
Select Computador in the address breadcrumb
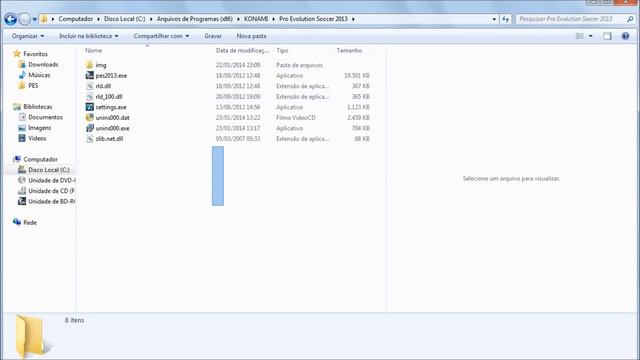76,19
